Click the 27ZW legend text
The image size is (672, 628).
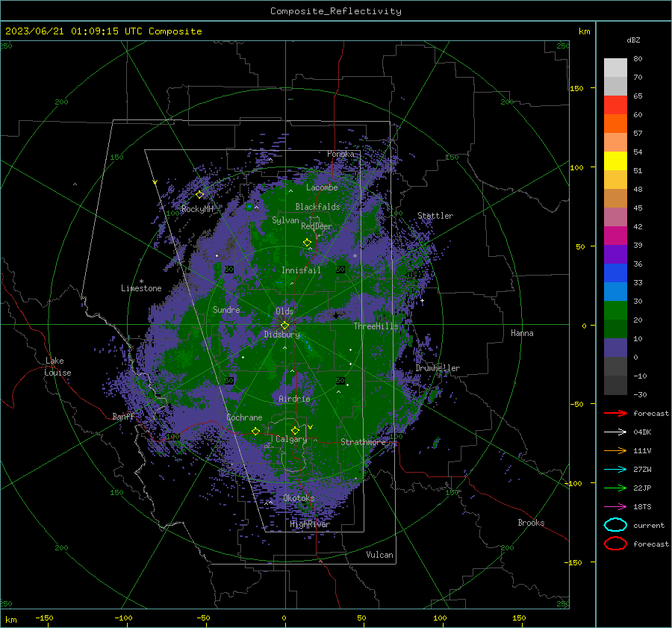642,470
